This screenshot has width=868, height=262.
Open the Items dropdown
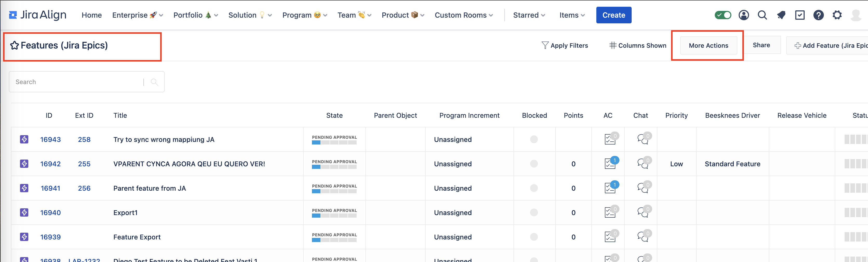tap(572, 15)
